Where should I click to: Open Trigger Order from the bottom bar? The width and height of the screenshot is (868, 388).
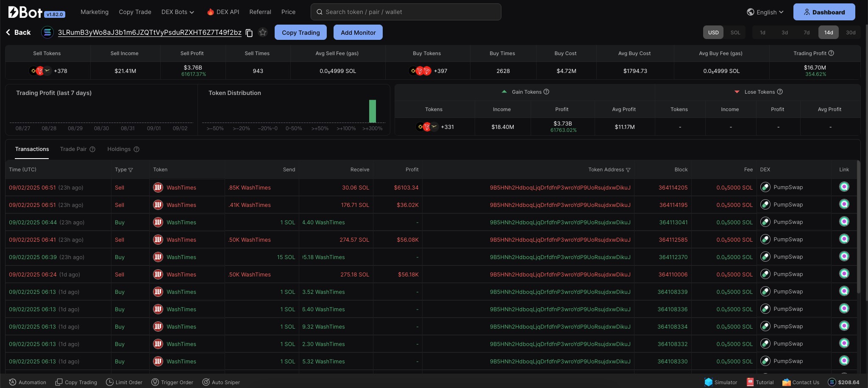pyautogui.click(x=172, y=382)
